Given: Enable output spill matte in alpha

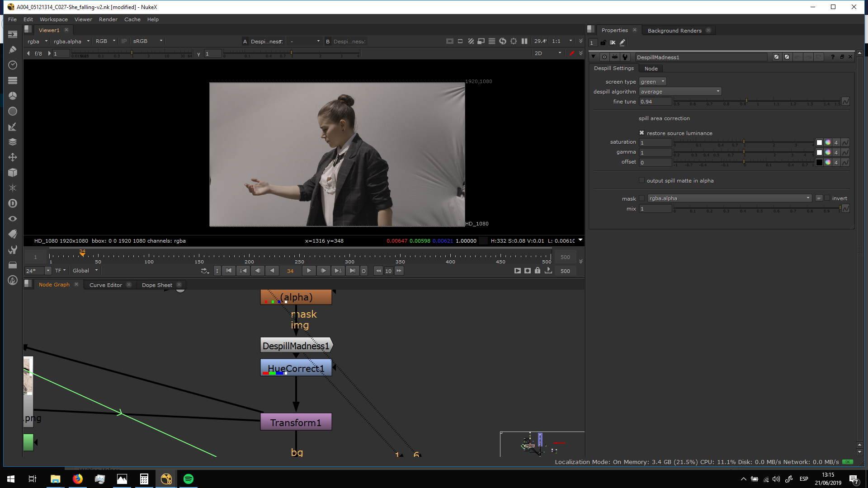Looking at the screenshot, I should click(642, 180).
